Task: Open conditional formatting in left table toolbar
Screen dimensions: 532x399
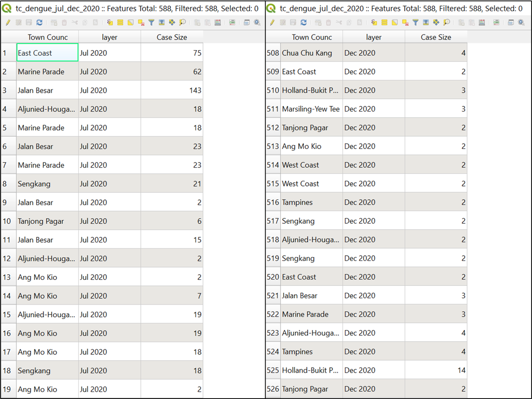Action: click(232, 23)
